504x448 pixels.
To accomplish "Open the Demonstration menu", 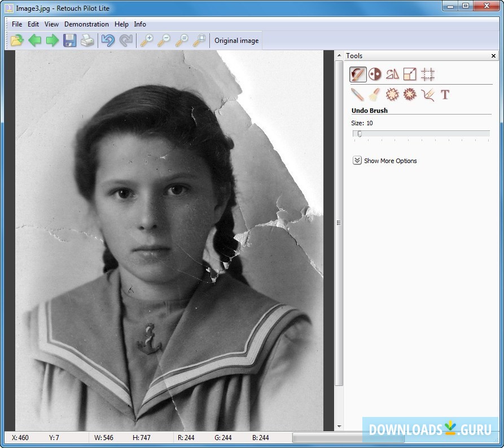I will click(x=86, y=24).
